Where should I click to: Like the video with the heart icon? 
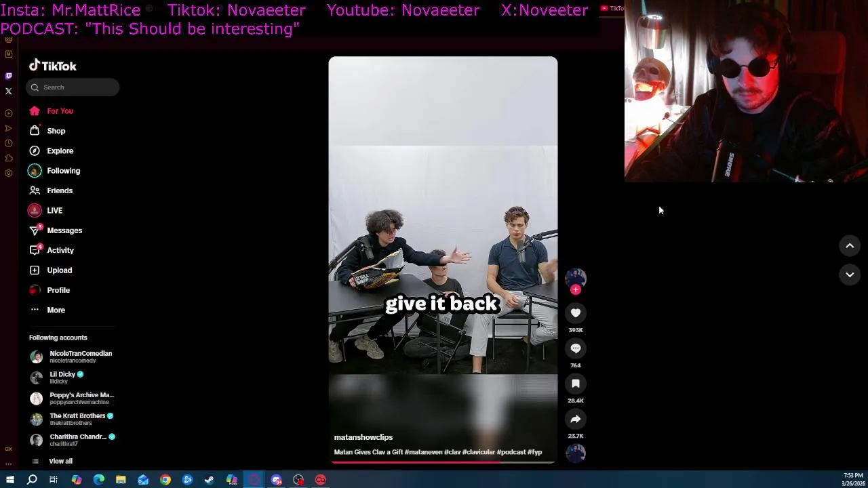click(x=576, y=312)
